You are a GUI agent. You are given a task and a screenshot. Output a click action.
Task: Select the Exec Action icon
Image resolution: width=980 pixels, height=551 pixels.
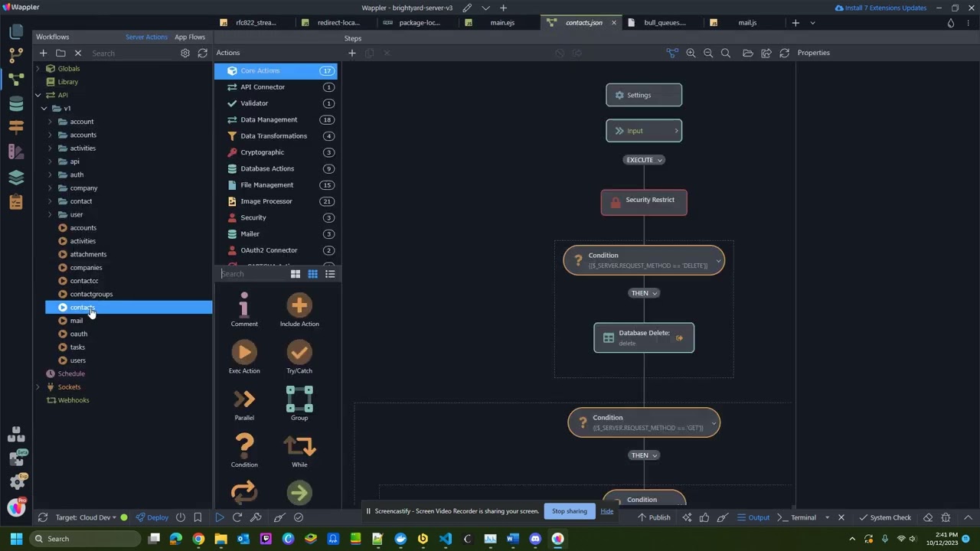pos(244,352)
